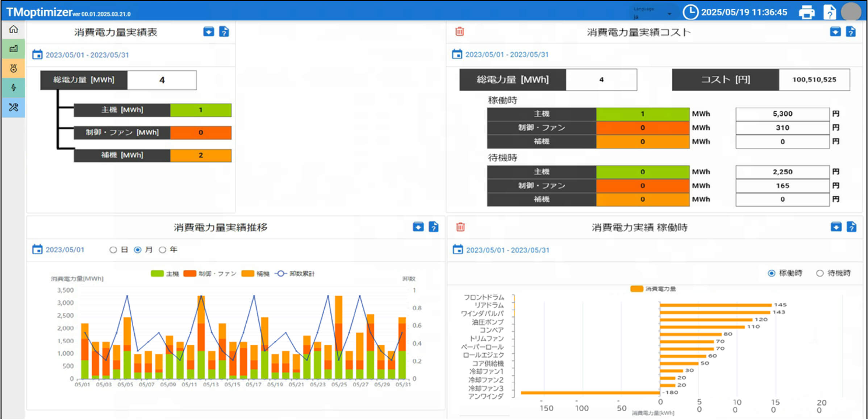The image size is (868, 420).
Task: Open help for 消費電力量実績表 panel
Action: (x=224, y=32)
